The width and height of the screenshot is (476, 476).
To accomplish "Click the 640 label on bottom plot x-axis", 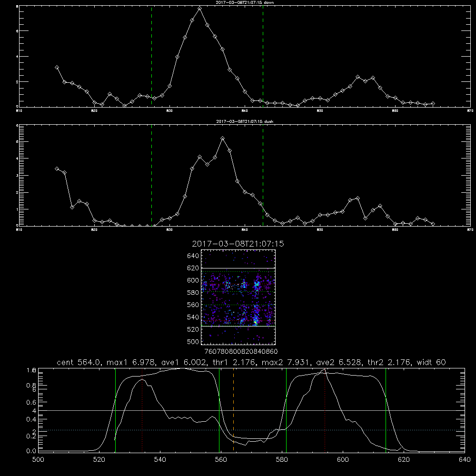I will point(465,460).
